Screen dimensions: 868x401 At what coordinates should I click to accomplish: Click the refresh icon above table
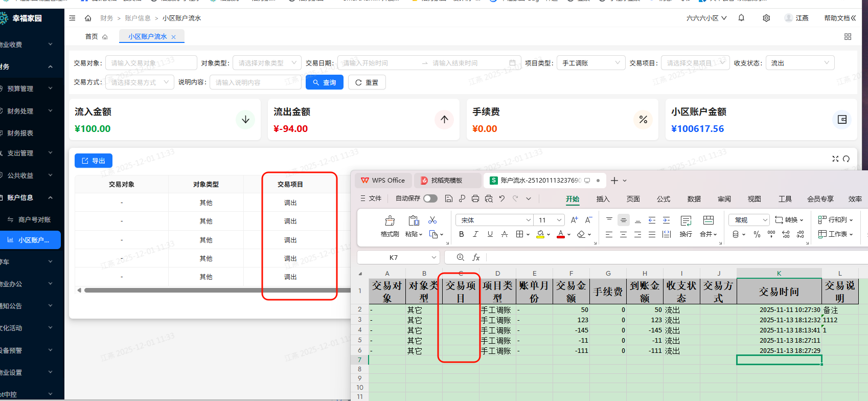846,159
